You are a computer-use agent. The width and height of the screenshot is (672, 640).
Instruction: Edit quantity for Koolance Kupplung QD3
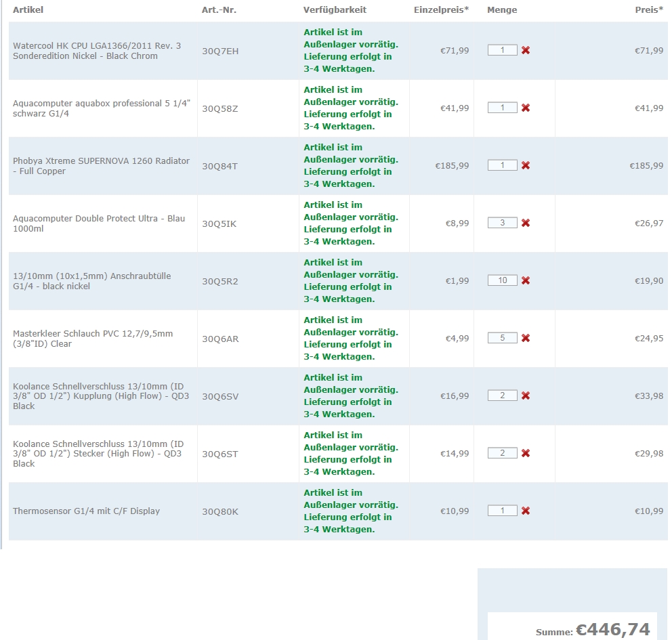pyautogui.click(x=502, y=396)
